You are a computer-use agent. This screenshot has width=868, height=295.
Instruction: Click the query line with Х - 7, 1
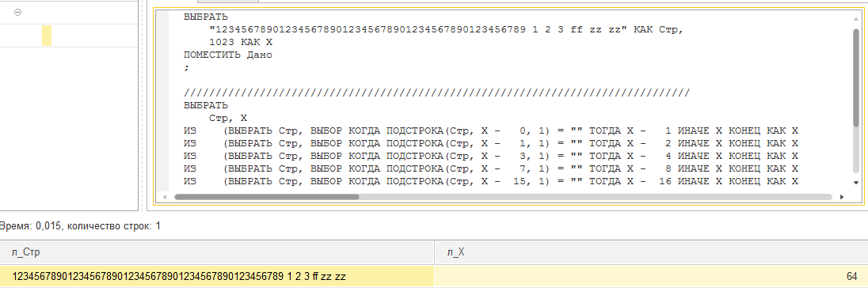tap(491, 168)
